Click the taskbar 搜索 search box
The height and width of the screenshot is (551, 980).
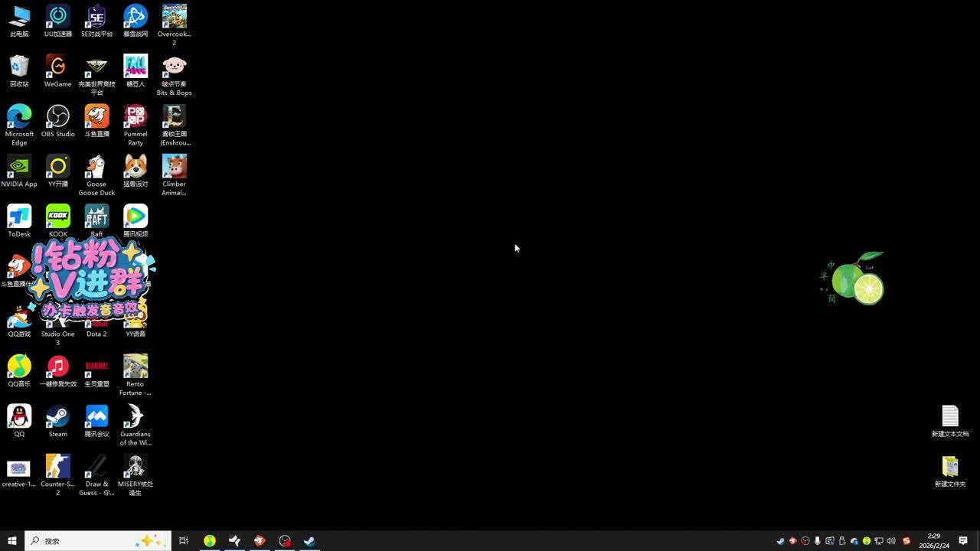pyautogui.click(x=84, y=541)
